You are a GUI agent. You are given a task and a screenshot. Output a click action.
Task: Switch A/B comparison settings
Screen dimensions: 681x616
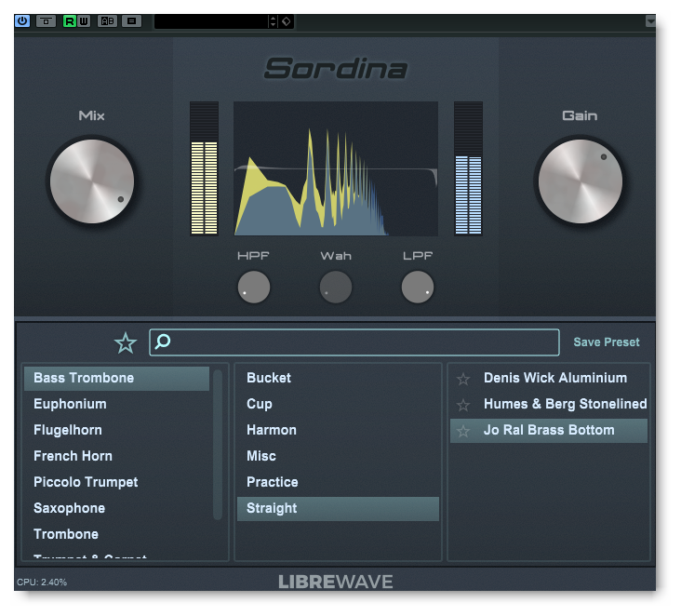(107, 20)
